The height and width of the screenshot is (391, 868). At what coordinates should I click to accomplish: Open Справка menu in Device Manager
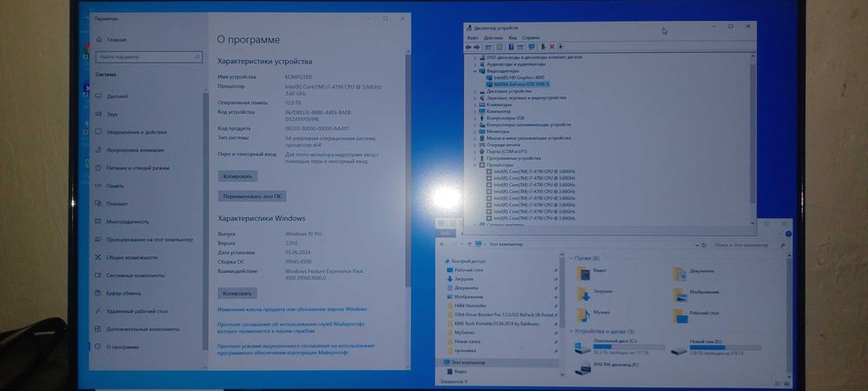click(x=531, y=37)
